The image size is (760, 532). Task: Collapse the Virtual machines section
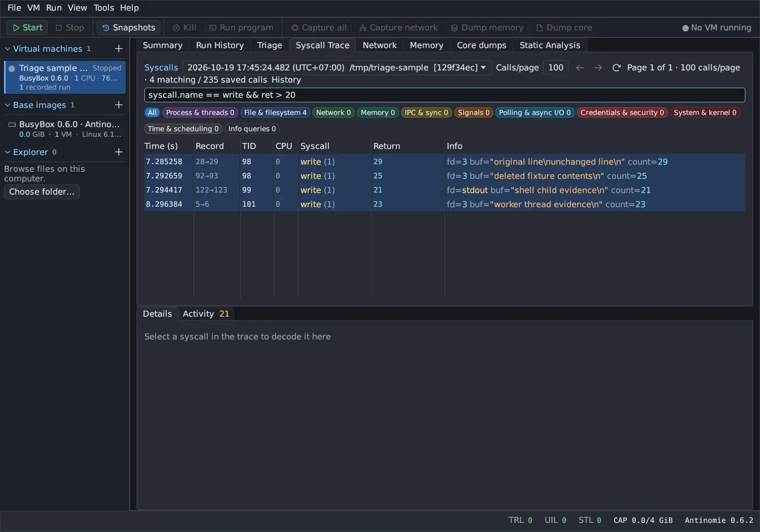tap(8, 49)
